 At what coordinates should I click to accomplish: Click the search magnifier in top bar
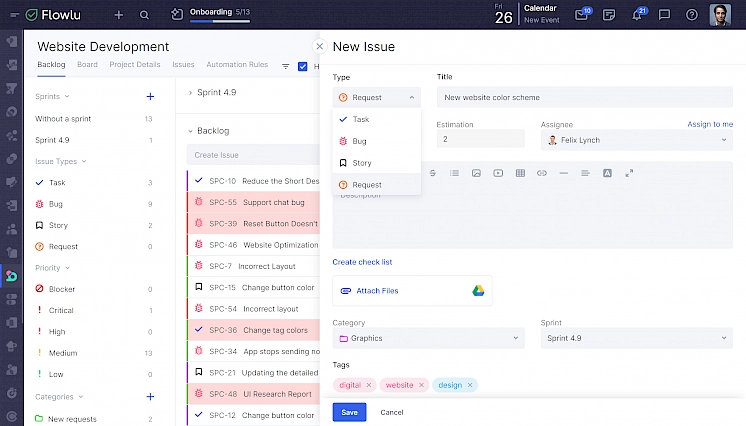145,15
